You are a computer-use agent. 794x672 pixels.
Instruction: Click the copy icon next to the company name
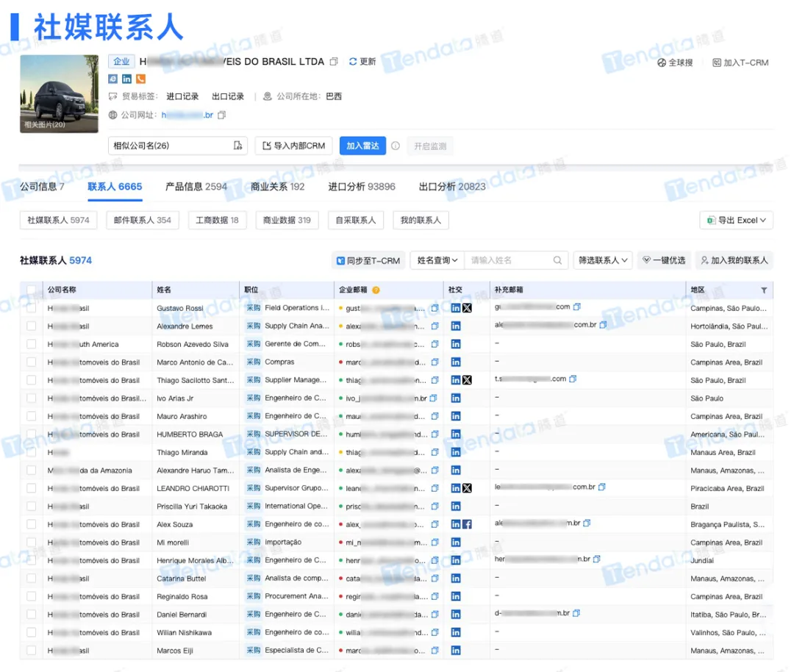pos(334,62)
